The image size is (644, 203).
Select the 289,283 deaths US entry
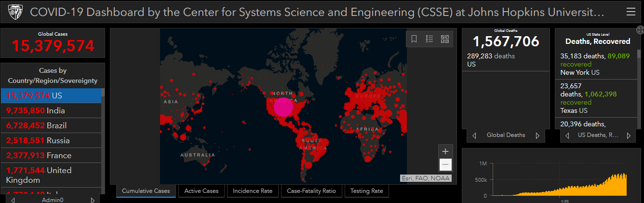[506, 60]
